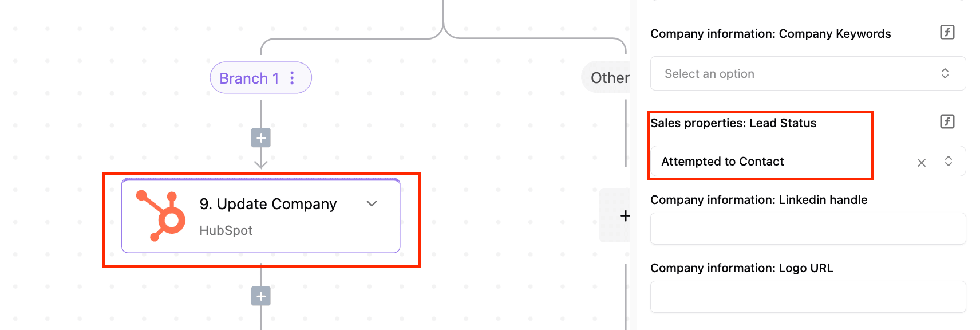
Task: Open the 9. Update Company step
Action: [261, 216]
